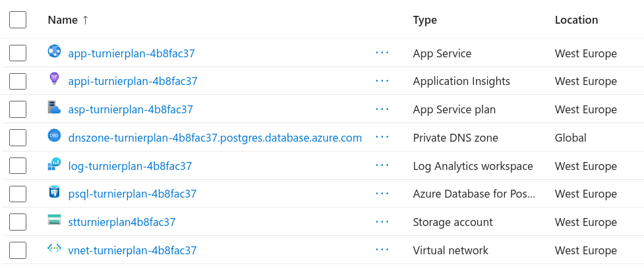Select the checkbox for app-turnierplan-4b8fac37

click(18, 53)
